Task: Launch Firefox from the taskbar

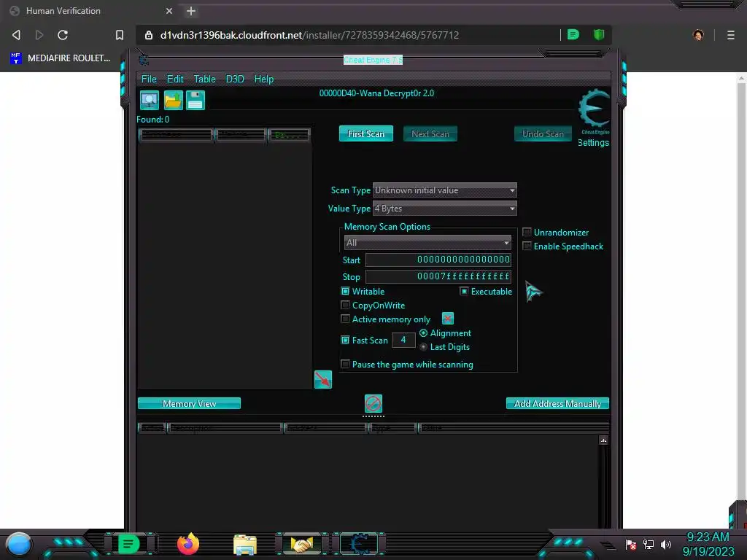Action: click(x=188, y=544)
